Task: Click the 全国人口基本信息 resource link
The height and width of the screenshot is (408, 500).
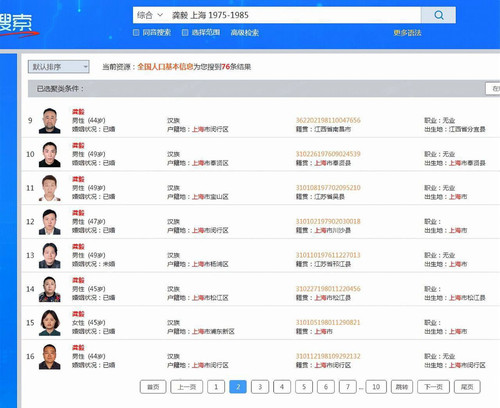Action: coord(165,67)
